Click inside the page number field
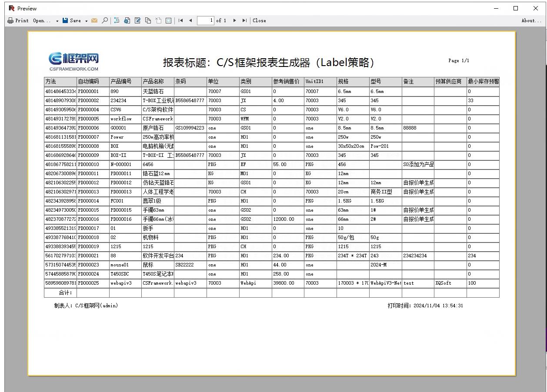The width and height of the screenshot is (547, 392). (205, 20)
